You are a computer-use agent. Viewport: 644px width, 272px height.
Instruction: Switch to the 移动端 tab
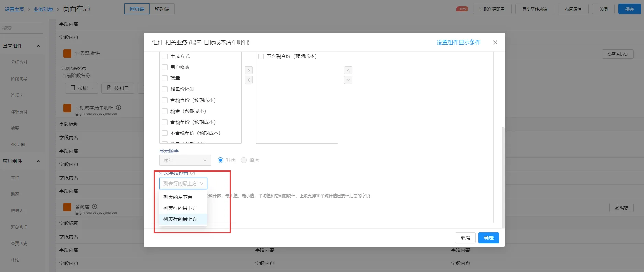(x=162, y=9)
